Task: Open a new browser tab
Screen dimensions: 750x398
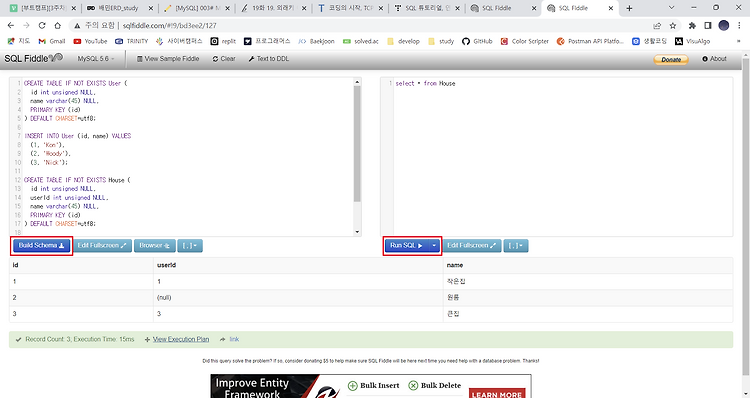Action: coord(629,8)
